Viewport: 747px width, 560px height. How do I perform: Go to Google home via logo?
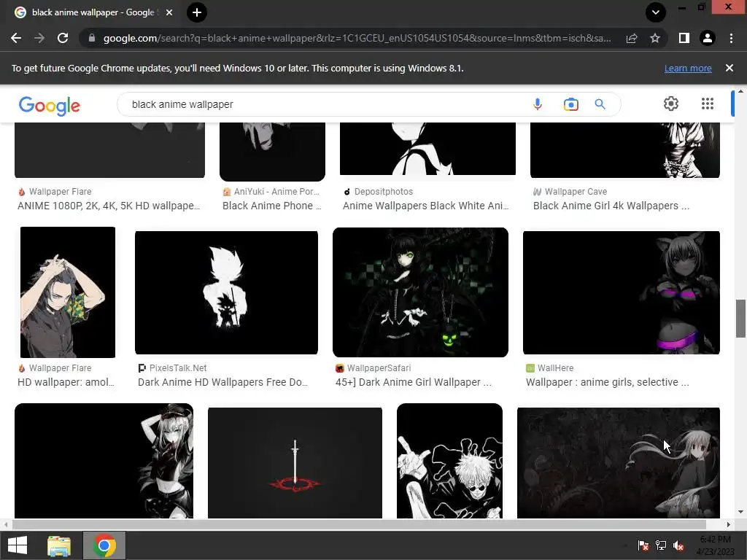(x=50, y=105)
